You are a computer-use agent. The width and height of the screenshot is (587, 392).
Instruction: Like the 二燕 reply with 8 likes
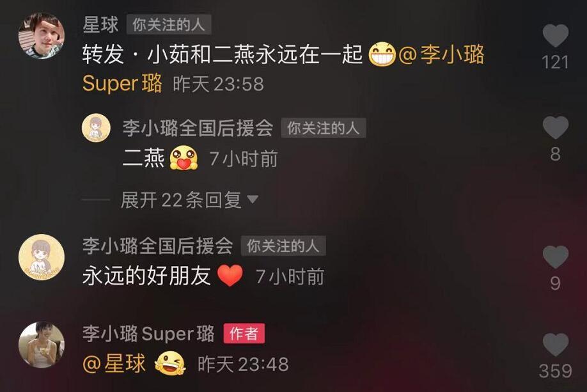click(556, 128)
